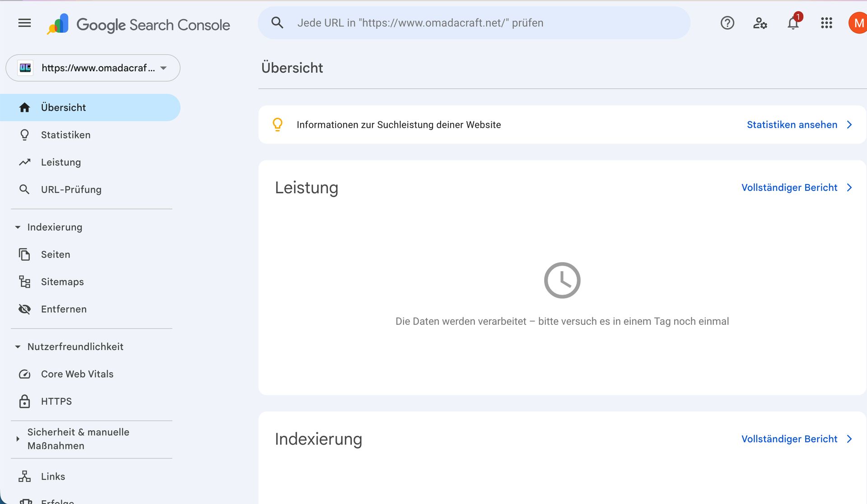Open Sitemaps in the sidebar

pyautogui.click(x=62, y=282)
